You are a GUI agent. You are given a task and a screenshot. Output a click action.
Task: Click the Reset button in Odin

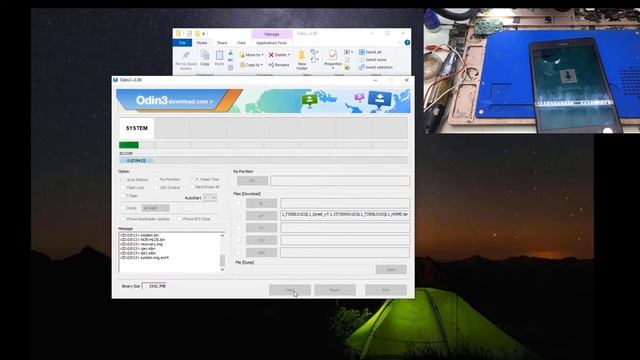tap(335, 290)
